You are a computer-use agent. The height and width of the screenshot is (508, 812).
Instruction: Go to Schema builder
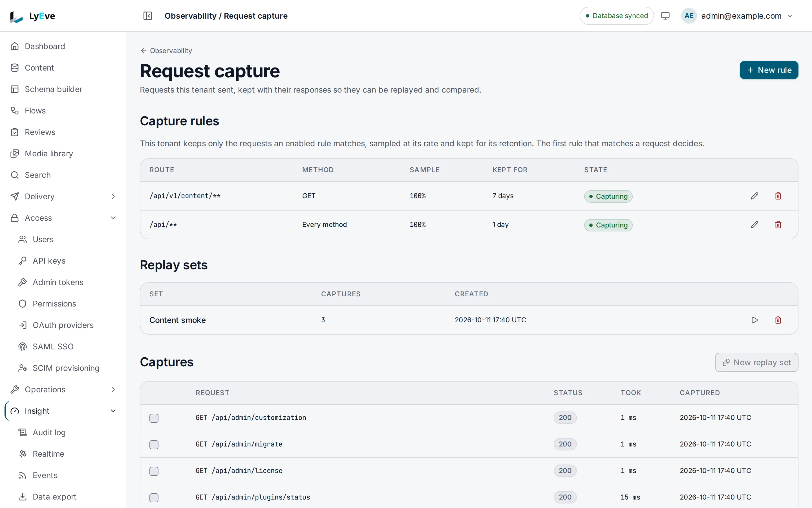point(63,89)
